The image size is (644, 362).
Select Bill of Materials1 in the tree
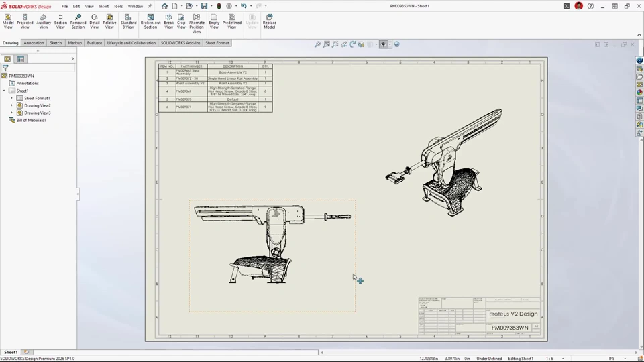(31, 120)
